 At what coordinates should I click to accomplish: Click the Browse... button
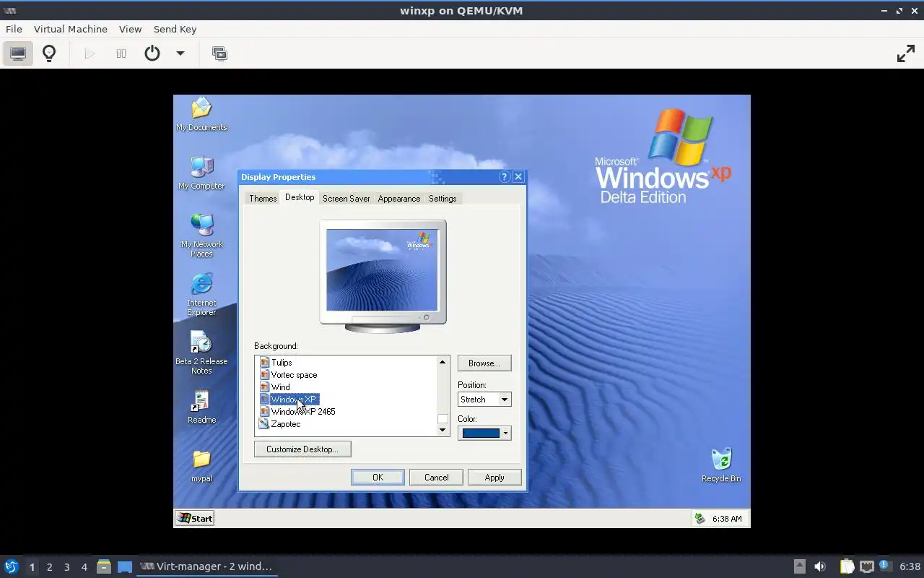[x=484, y=363]
